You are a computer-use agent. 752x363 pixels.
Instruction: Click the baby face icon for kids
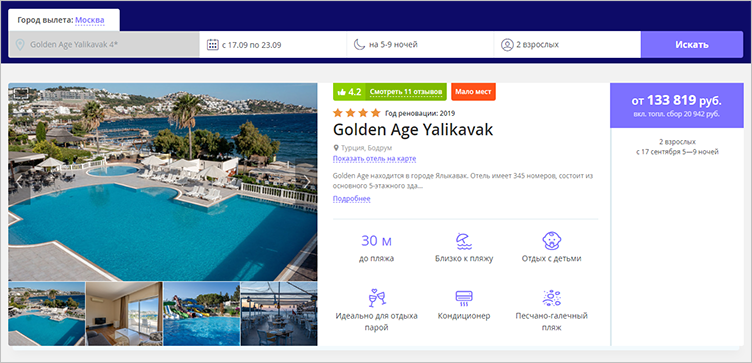coord(552,241)
